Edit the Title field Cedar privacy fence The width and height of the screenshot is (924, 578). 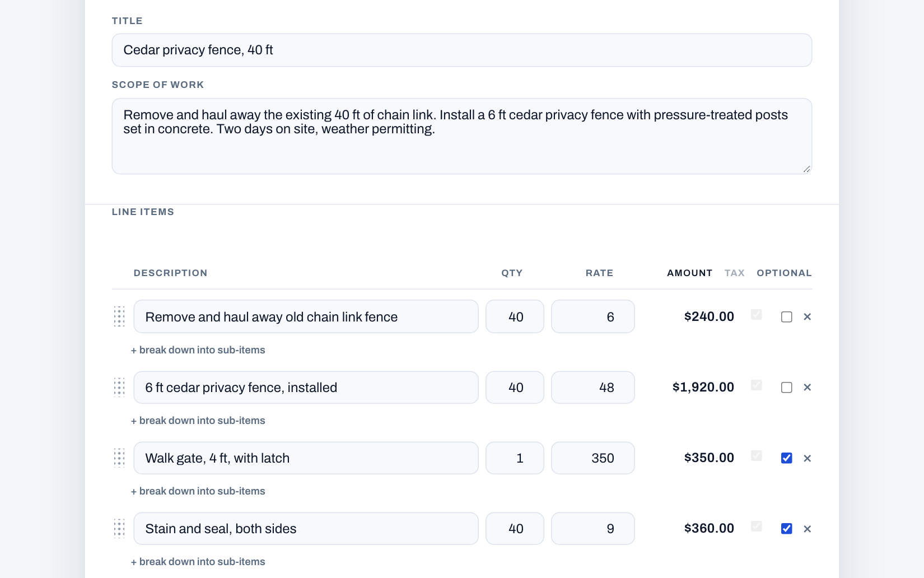coord(462,50)
